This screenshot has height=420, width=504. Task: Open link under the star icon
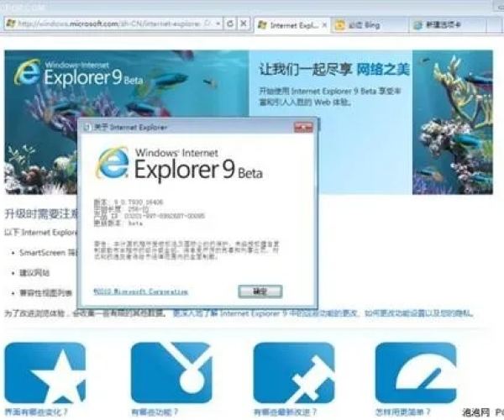36,412
